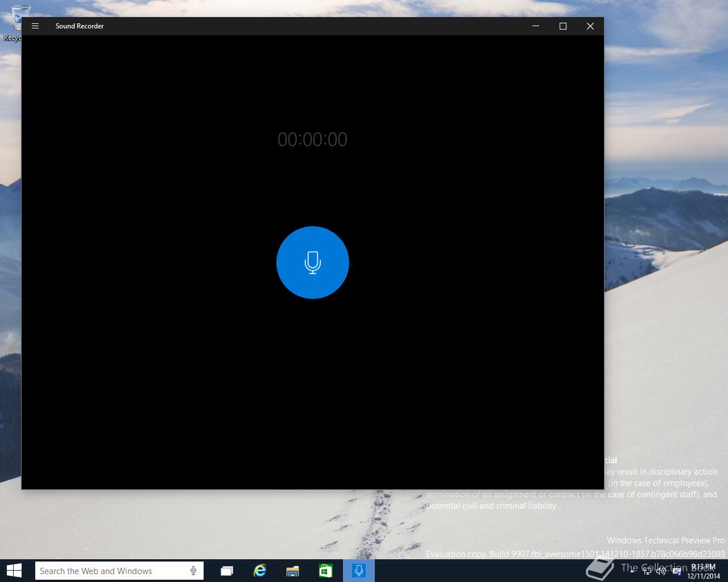Screen dimensions: 728x582
Task: Open the notifications tray icon
Action: click(677, 571)
